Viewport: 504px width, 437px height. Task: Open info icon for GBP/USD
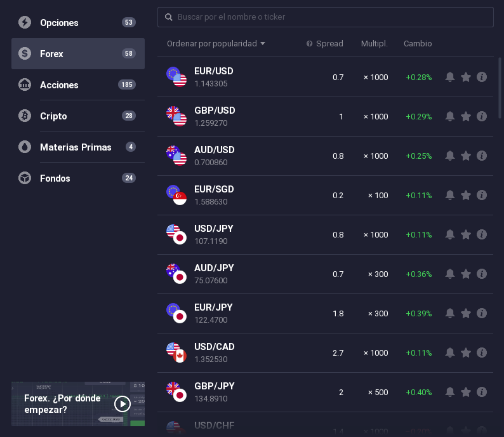coord(482,117)
